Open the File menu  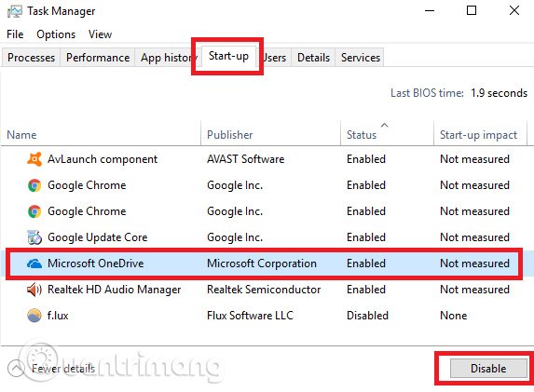click(x=15, y=34)
